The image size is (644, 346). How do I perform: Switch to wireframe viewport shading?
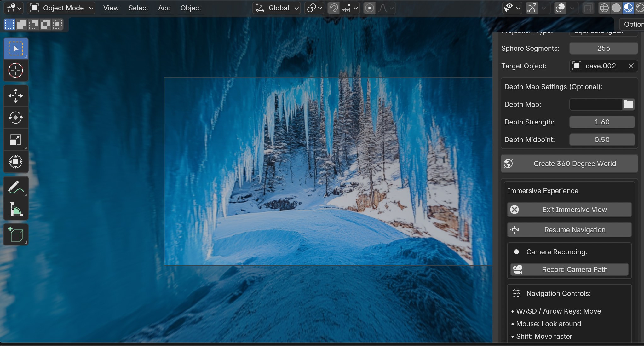[x=604, y=8]
